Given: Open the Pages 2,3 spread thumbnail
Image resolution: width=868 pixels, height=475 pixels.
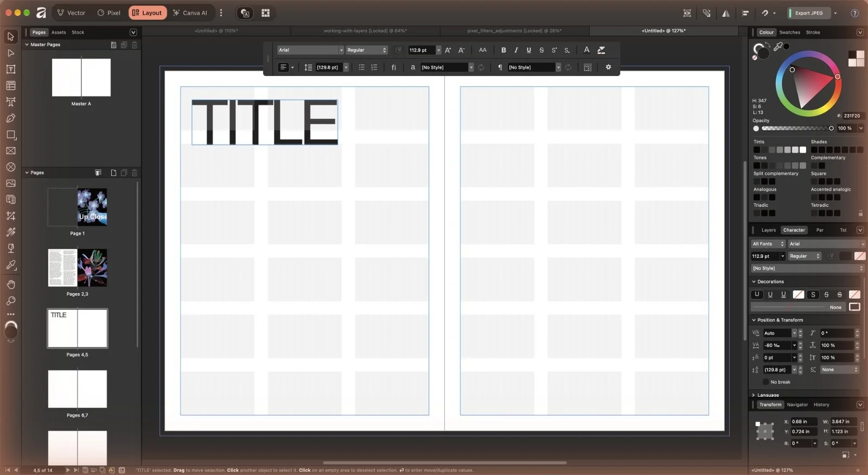Looking at the screenshot, I should point(78,268).
